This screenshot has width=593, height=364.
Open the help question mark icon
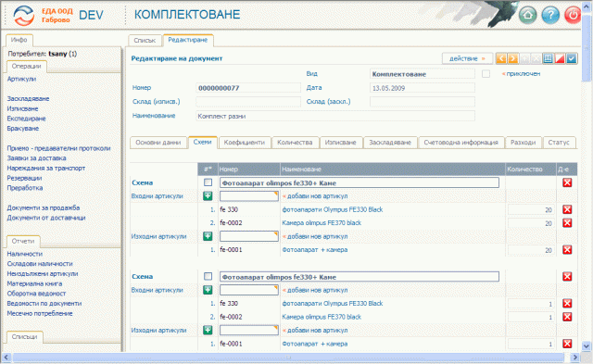550,15
